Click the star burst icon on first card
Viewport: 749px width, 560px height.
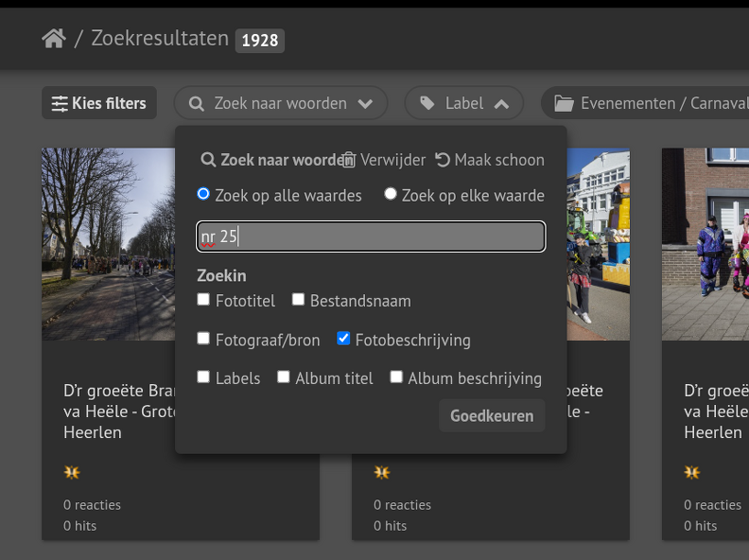(72, 473)
